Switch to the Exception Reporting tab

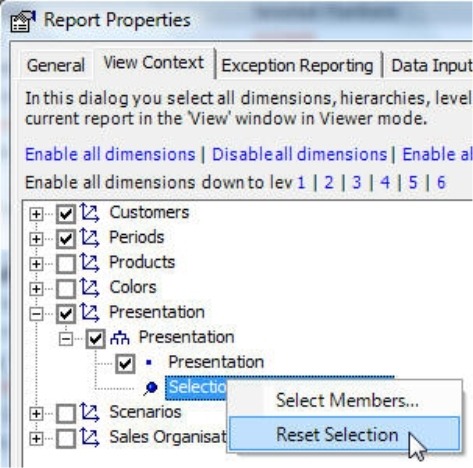(297, 65)
